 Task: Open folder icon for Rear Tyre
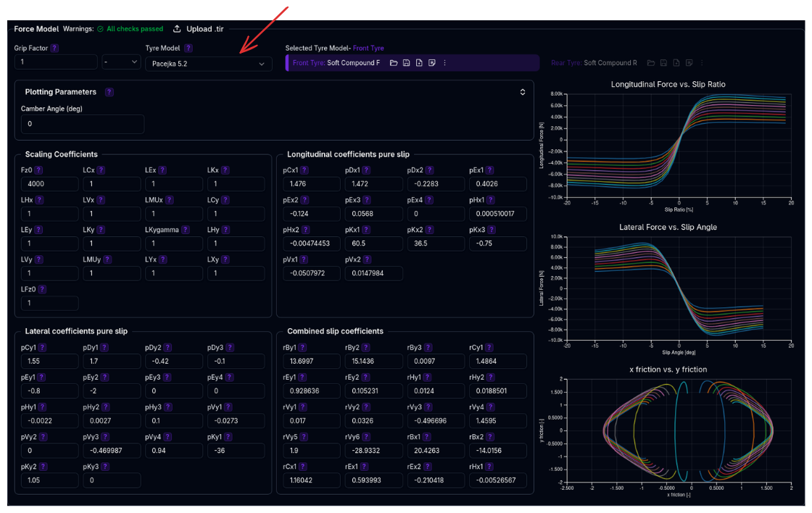click(651, 63)
